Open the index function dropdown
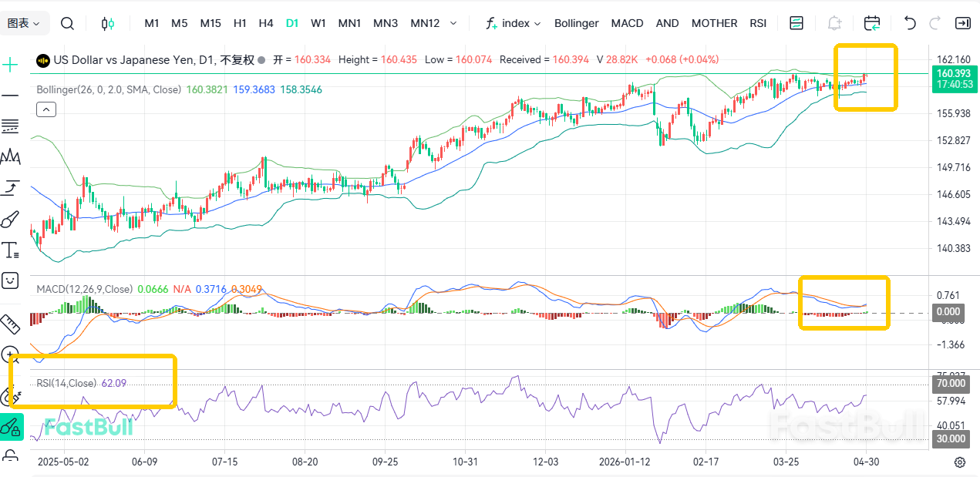Viewport: 980px width, 477px height. click(513, 23)
